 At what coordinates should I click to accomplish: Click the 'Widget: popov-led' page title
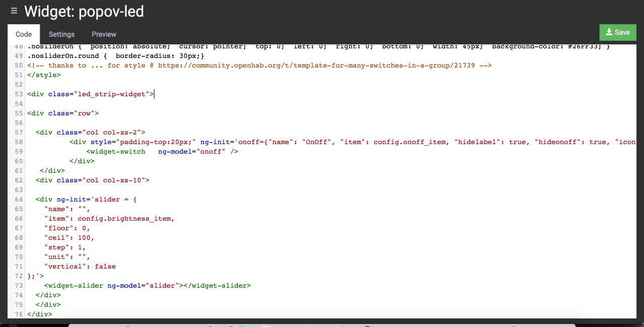[84, 12]
